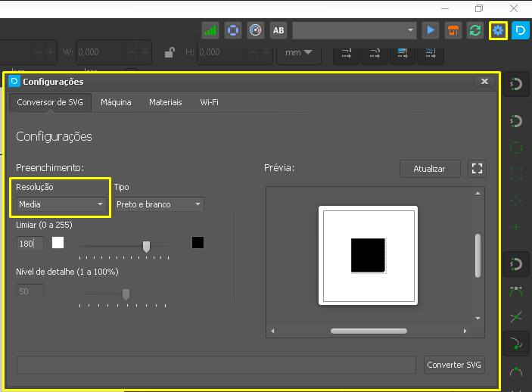Click the Limiar threshold slider handle

tap(146, 247)
